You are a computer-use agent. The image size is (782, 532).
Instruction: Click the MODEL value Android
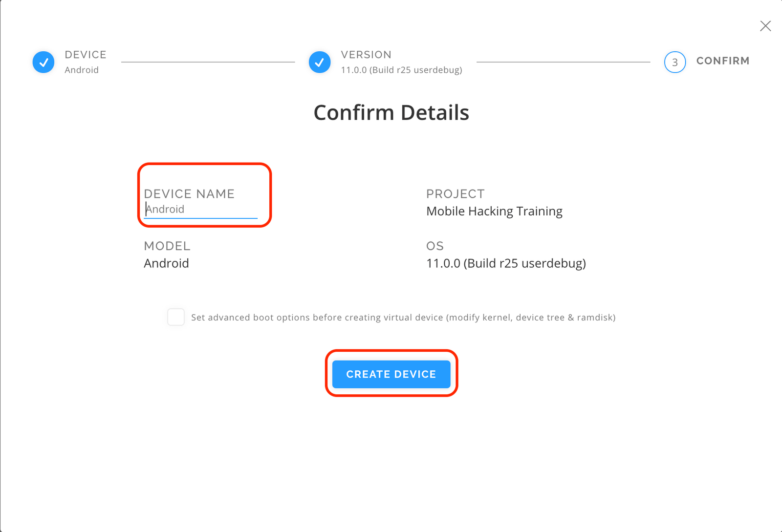(x=166, y=263)
